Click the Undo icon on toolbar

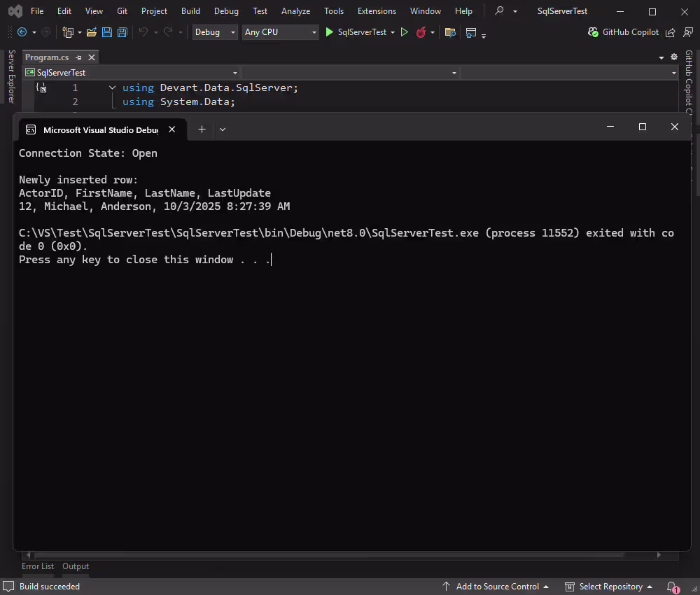145,32
